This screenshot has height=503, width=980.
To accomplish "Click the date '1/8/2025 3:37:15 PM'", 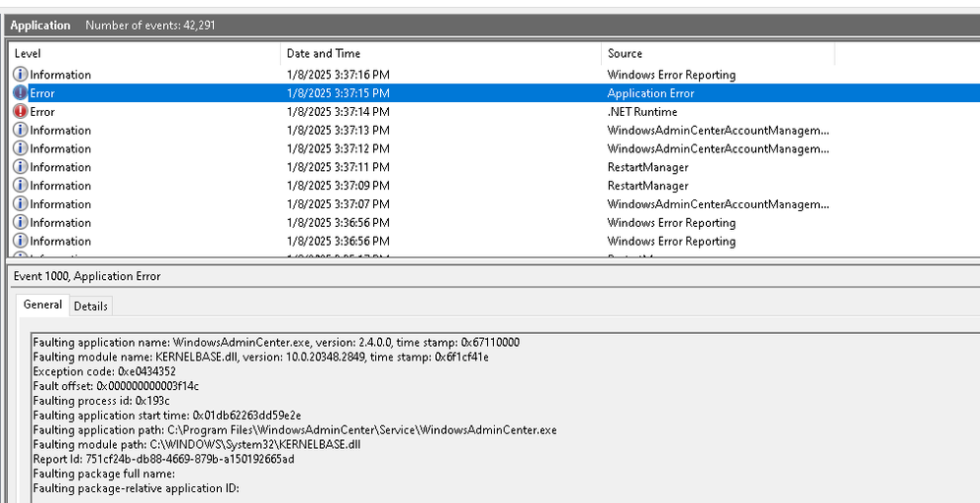I will pos(338,93).
